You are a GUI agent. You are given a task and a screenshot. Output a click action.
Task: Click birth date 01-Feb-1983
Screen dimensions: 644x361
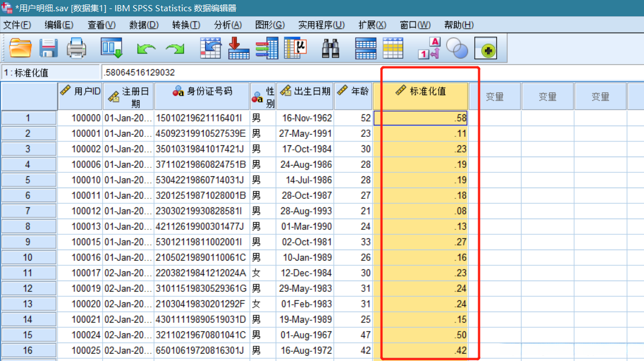click(x=305, y=304)
